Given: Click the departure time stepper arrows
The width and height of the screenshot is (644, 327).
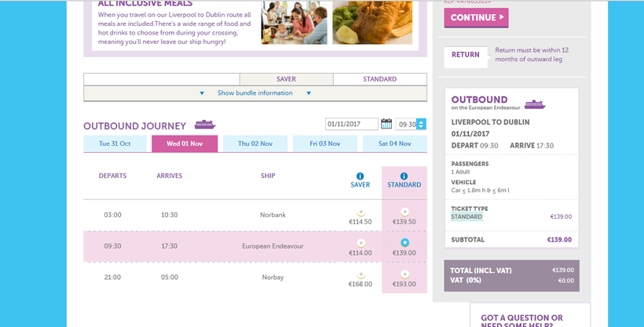Looking at the screenshot, I should click(422, 124).
